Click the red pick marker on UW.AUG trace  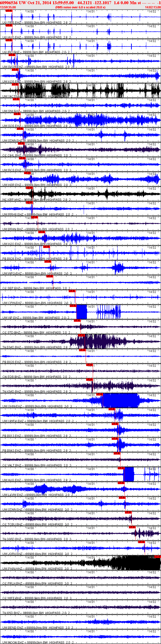(x=121, y=468)
